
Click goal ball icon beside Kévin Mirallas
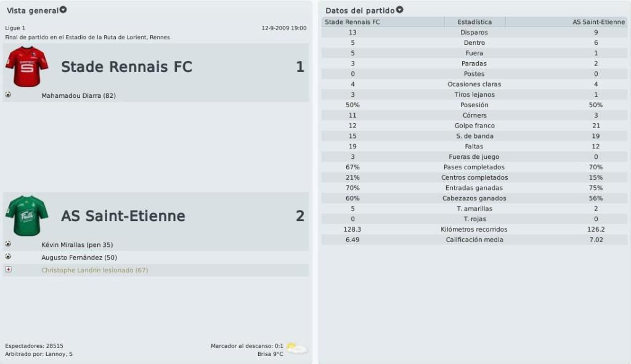coord(8,244)
